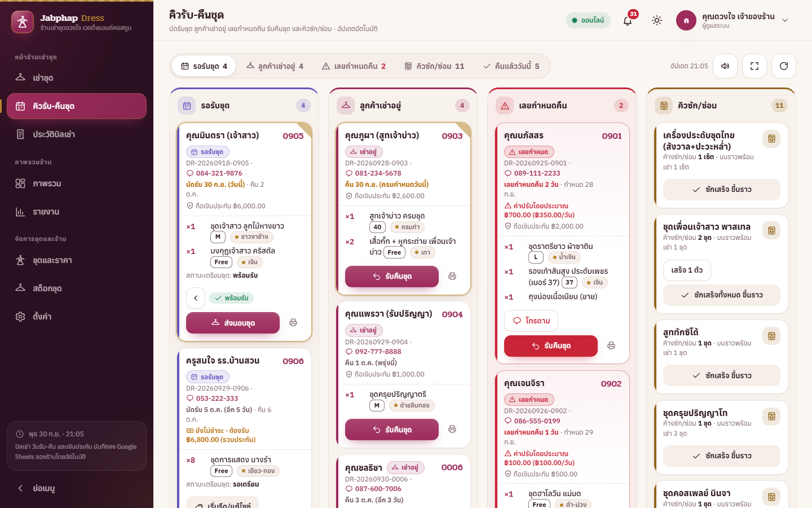Image resolution: width=812 pixels, height=508 pixels.
Task: Open the notifications bell icon
Action: [x=628, y=20]
